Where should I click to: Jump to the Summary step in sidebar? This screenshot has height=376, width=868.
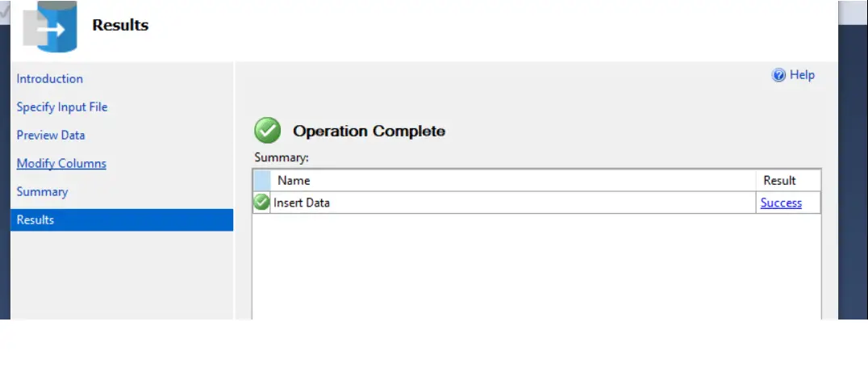(x=42, y=191)
